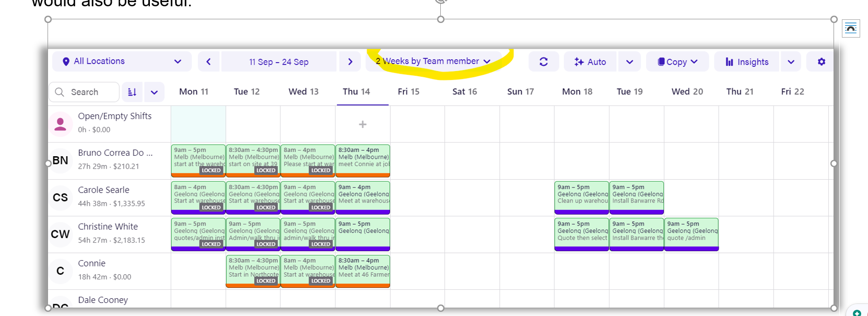Select the Mon 18 day column header
The image size is (868, 316).
[577, 91]
